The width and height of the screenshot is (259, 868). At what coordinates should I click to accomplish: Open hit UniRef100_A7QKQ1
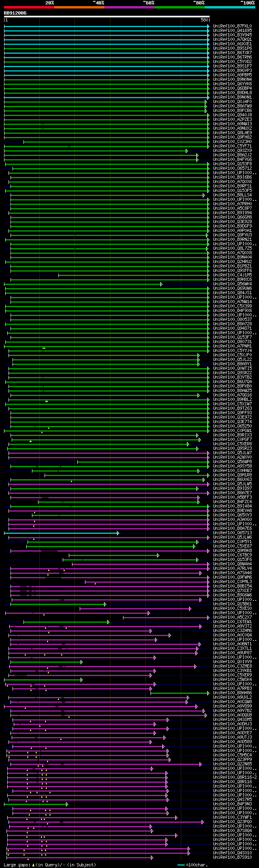[x=232, y=40]
